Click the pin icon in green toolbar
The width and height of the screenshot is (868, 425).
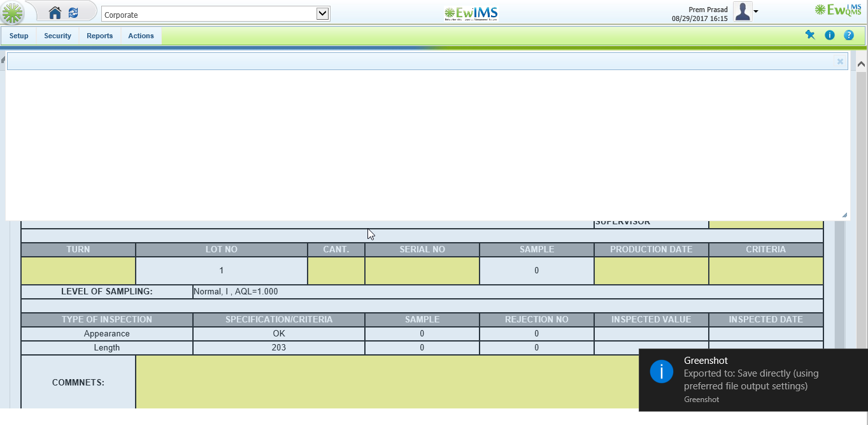pyautogui.click(x=810, y=35)
